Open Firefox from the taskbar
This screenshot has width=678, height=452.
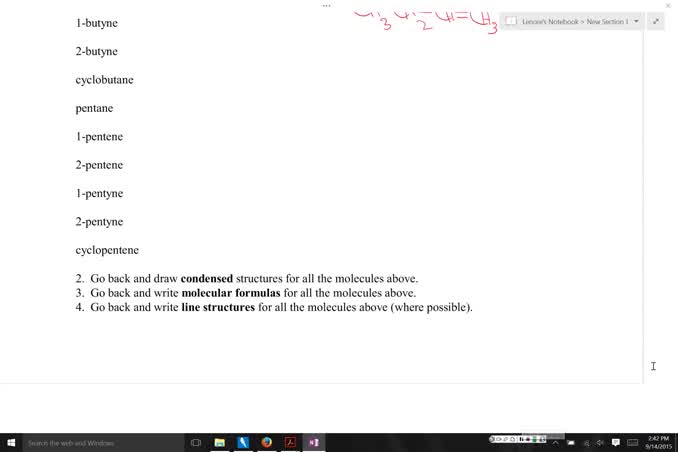(266, 442)
